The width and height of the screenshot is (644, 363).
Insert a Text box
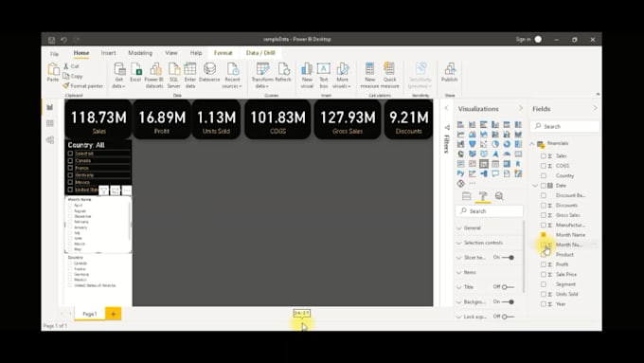click(324, 75)
